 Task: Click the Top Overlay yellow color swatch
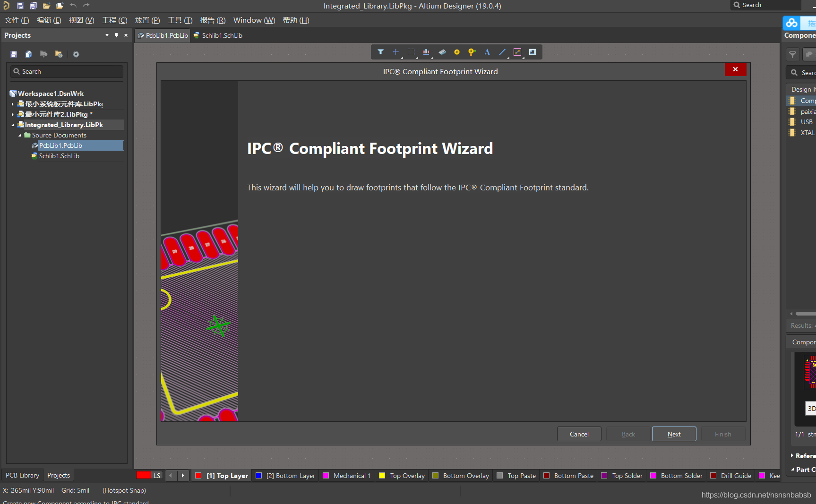point(382,476)
